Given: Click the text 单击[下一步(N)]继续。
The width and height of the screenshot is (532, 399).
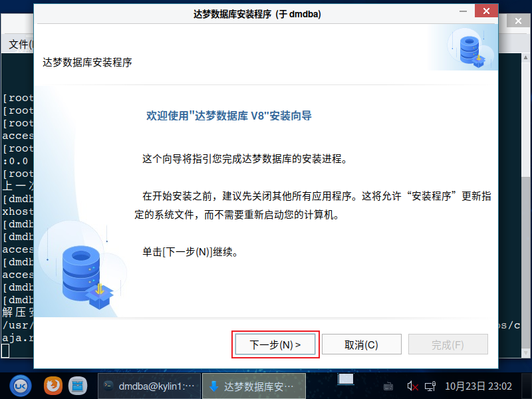Looking at the screenshot, I should (190, 252).
